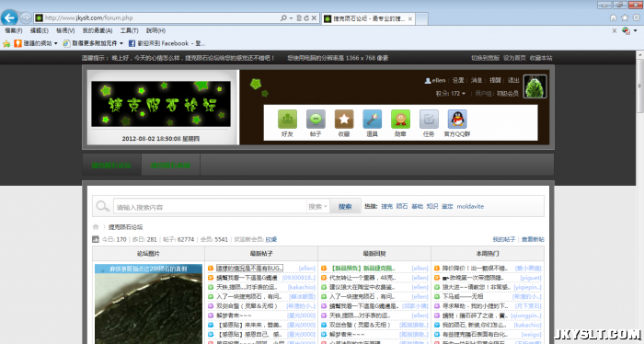This screenshot has width=644, height=344.
Task: Open post 解梦者来~~~ in 最新帖子
Action: (x=234, y=315)
